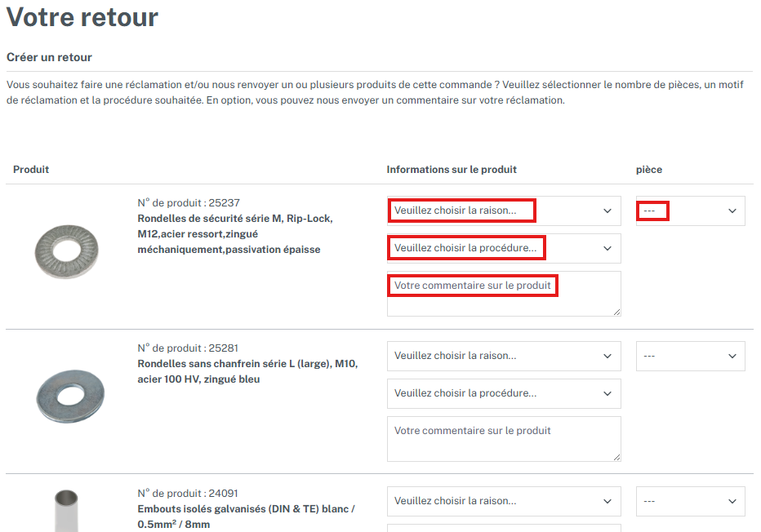The width and height of the screenshot is (761, 532).
Task: Click the comment field for product 25237
Action: click(x=503, y=293)
